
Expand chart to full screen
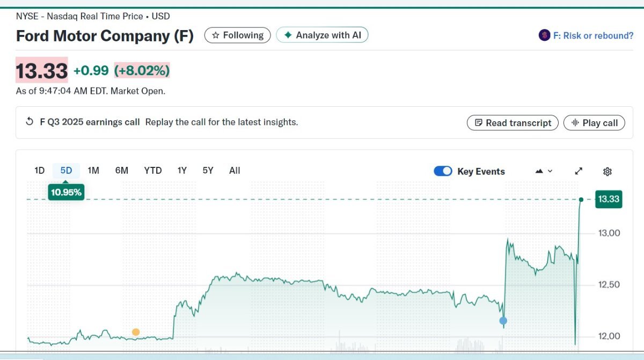pyautogui.click(x=579, y=171)
